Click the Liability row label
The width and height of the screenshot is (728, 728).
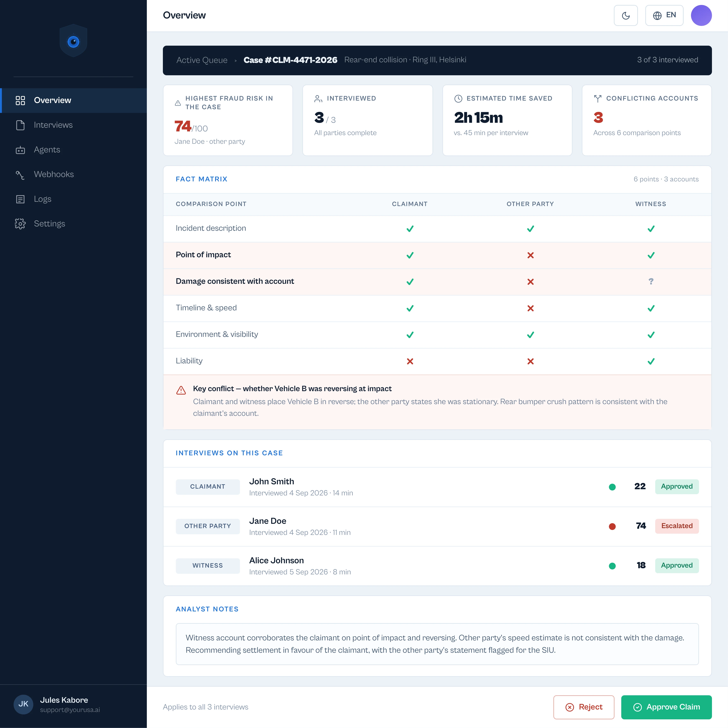[189, 361]
